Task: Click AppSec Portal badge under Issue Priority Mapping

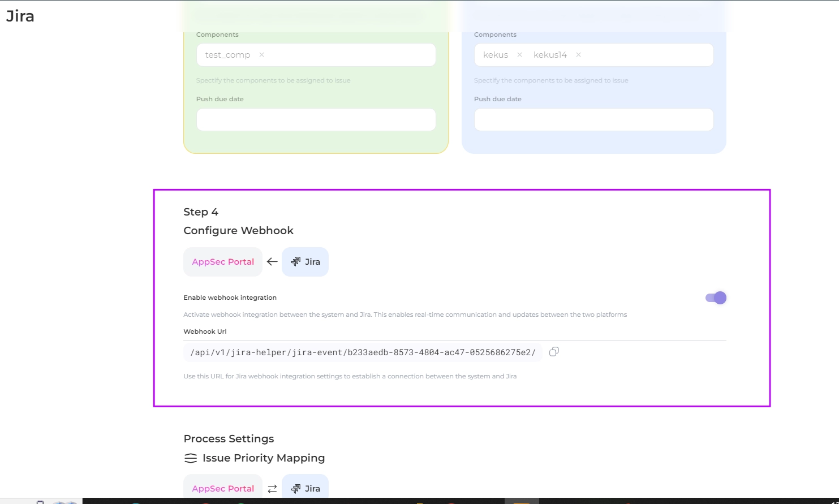Action: 223,489
